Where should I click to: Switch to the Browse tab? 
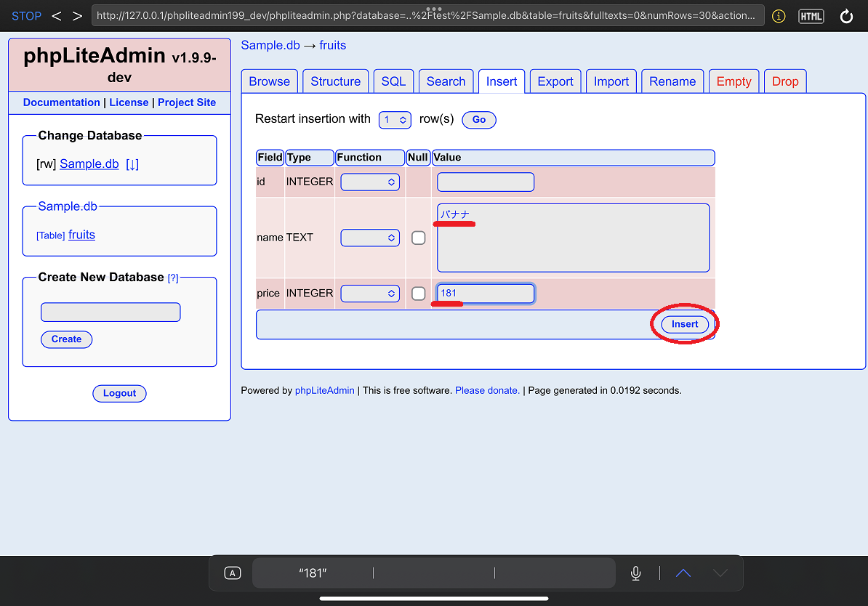[x=270, y=81]
